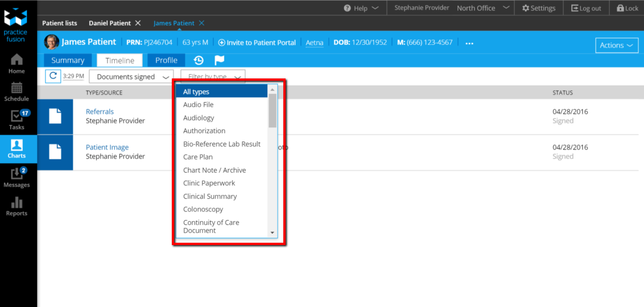Click the flag icon
644x307 pixels.
220,60
